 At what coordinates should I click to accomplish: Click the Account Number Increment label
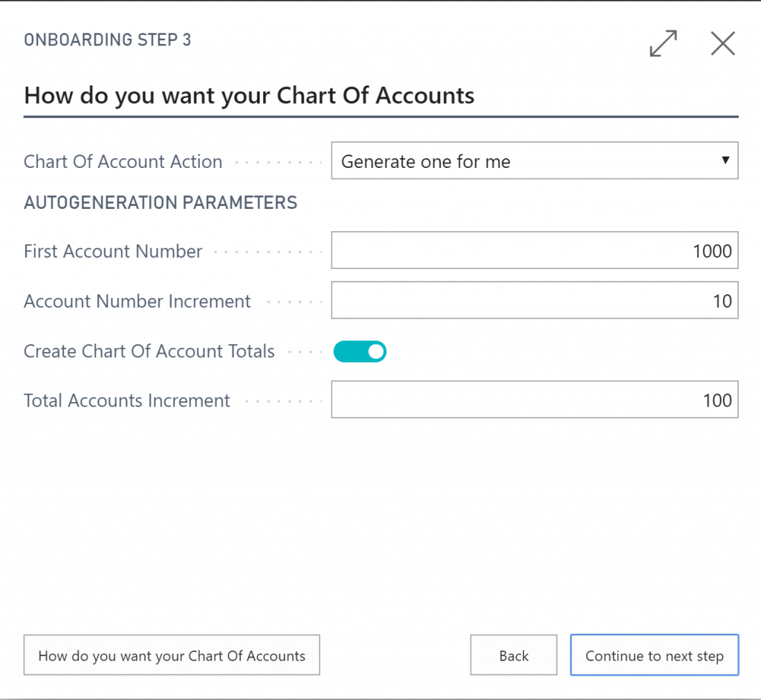point(137,302)
